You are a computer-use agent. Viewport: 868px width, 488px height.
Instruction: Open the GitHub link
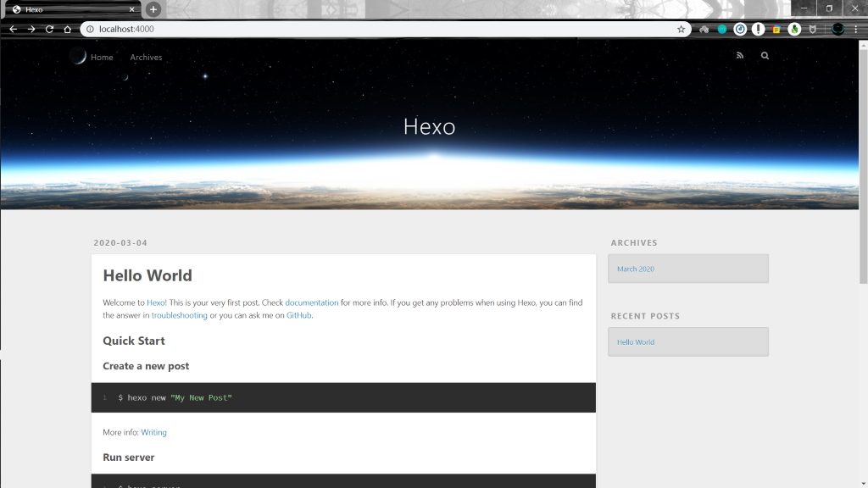pos(299,315)
